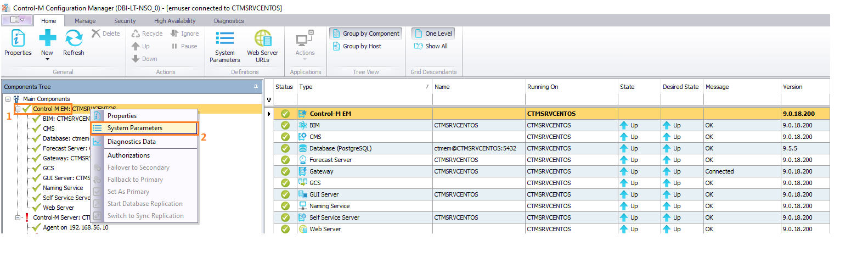Click the Connected message cell
The height and width of the screenshot is (257, 868).
742,171
